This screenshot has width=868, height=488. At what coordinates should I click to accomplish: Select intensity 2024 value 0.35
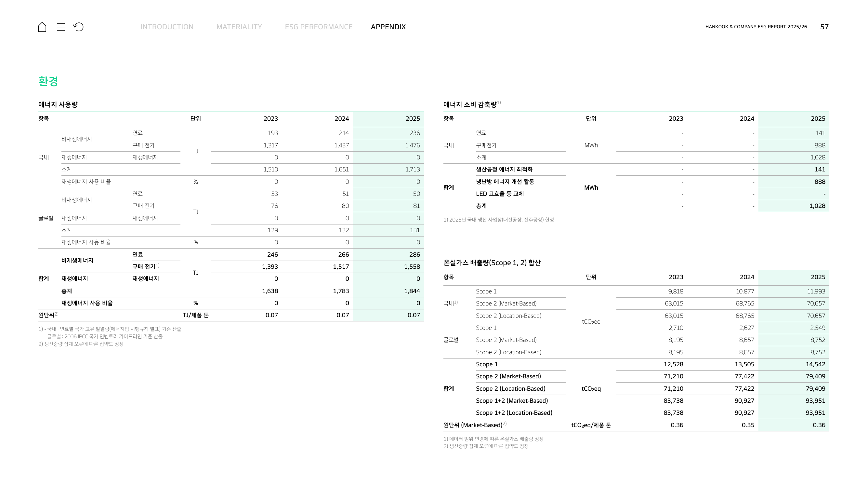[x=748, y=425]
